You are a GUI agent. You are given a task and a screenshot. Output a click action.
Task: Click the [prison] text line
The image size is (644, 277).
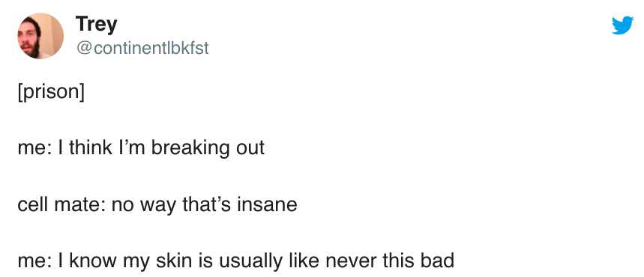[x=51, y=91]
